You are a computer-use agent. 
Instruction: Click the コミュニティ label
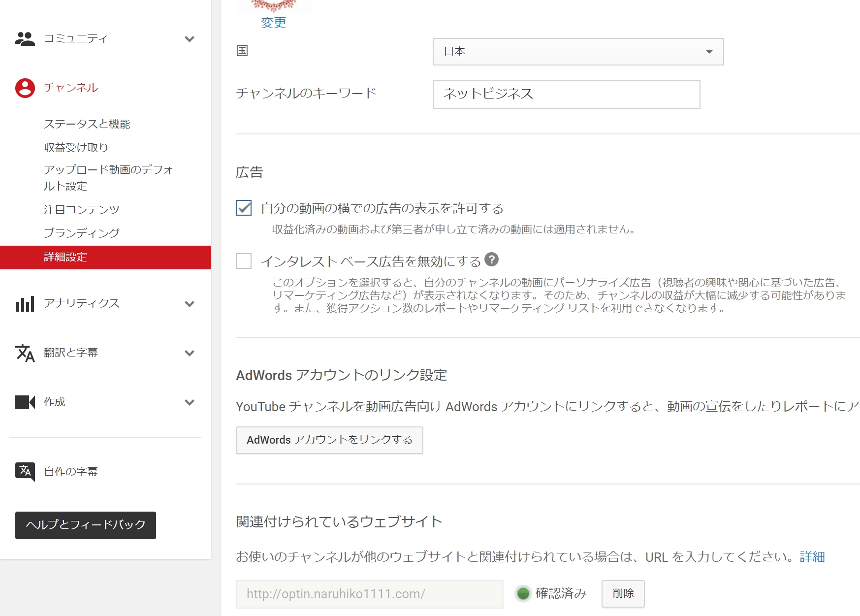76,38
